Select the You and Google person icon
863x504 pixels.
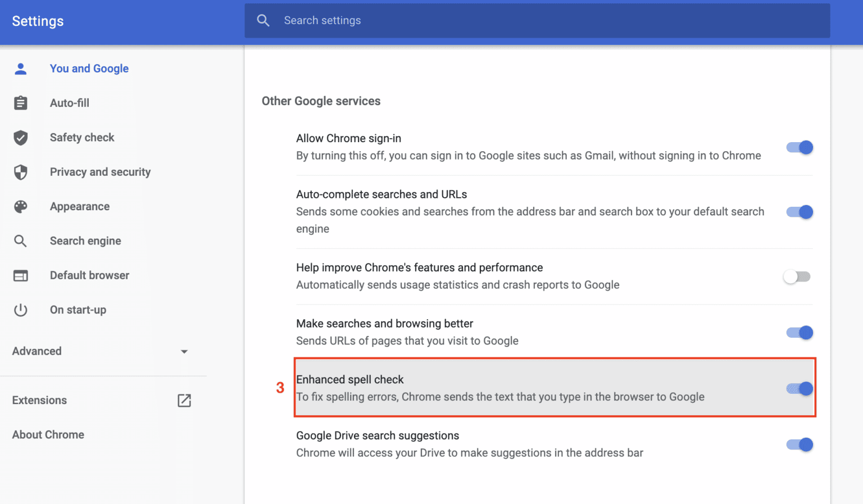pyautogui.click(x=20, y=69)
